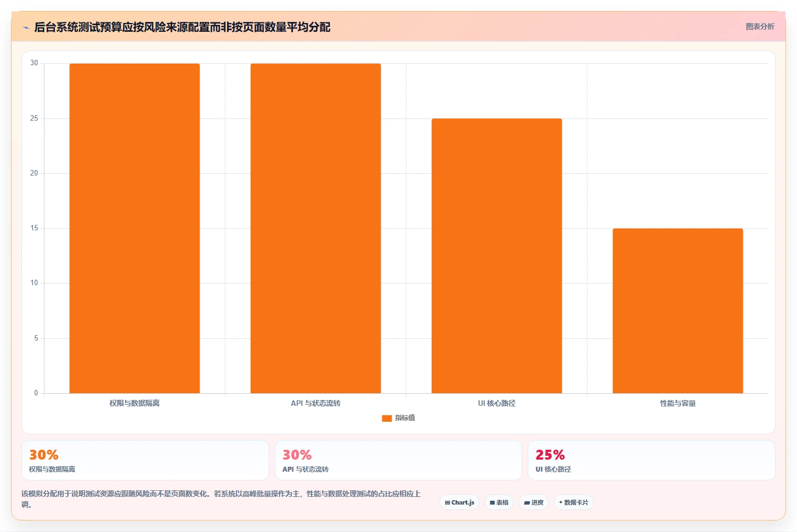Click the x-axis label API 与状态流转
The image size is (797, 532).
tap(315, 403)
